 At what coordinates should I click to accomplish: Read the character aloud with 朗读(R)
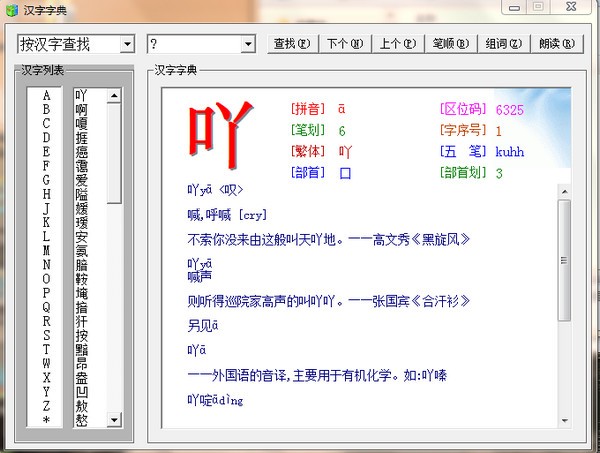click(x=557, y=44)
